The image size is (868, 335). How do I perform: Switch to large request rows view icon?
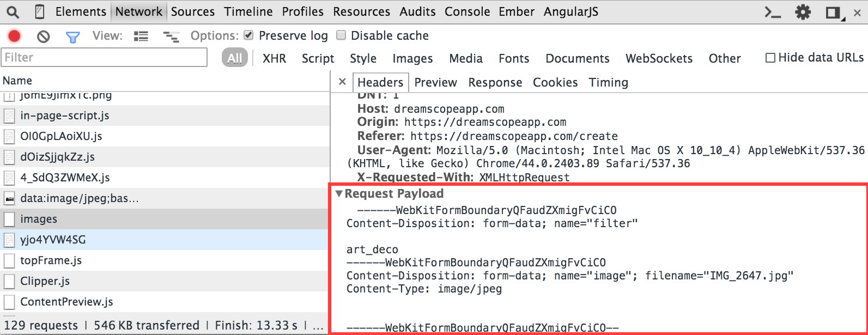point(141,36)
